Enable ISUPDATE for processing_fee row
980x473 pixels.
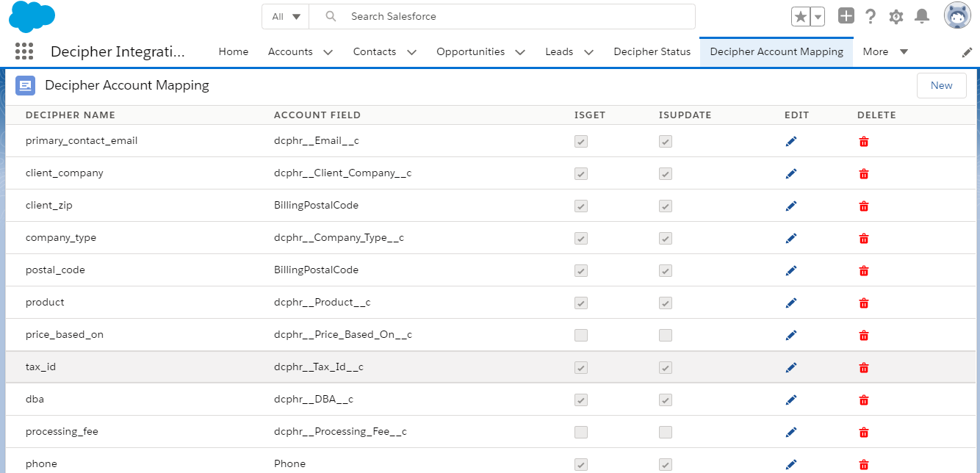pyautogui.click(x=666, y=432)
